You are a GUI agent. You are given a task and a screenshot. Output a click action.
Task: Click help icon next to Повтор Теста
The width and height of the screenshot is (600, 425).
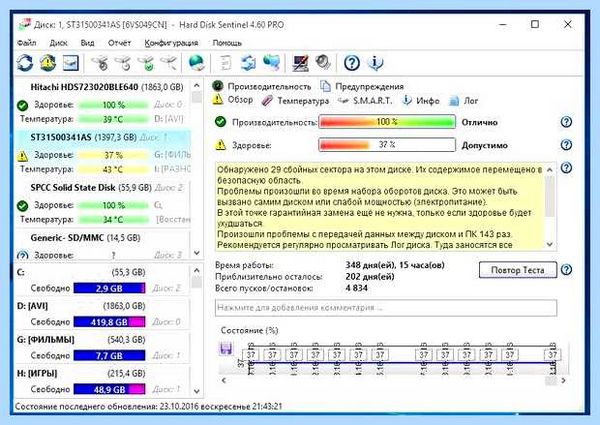566,270
